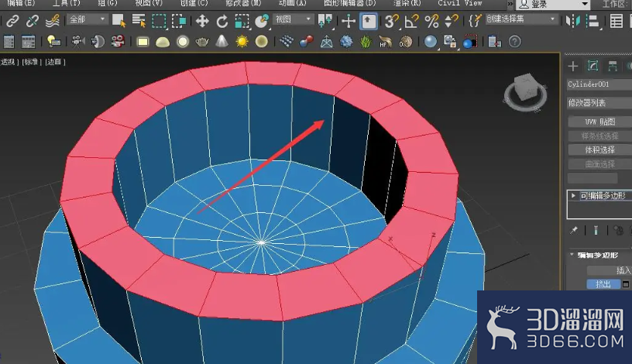Switch to the Hierarchy panel tab
This screenshot has height=364, width=632.
coord(613,66)
